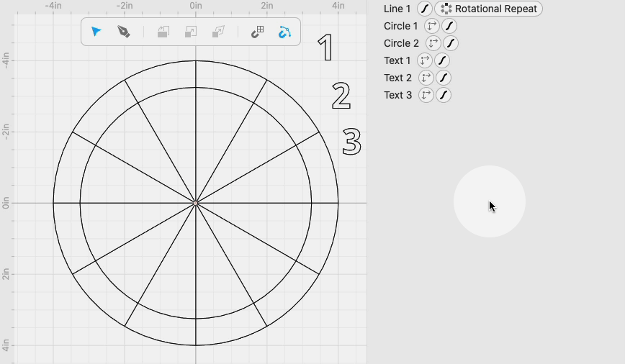
Task: Click the move transform icon for Text 1
Action: [x=425, y=60]
